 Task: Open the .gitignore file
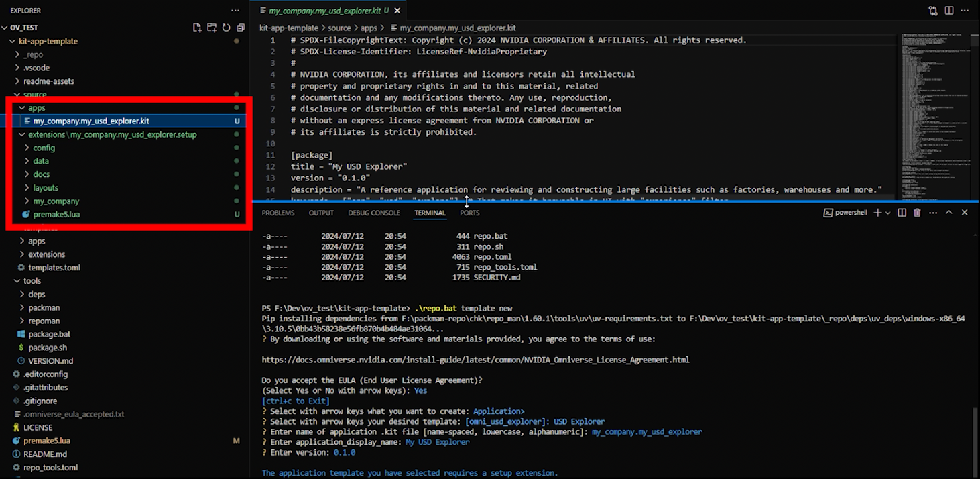pos(40,401)
